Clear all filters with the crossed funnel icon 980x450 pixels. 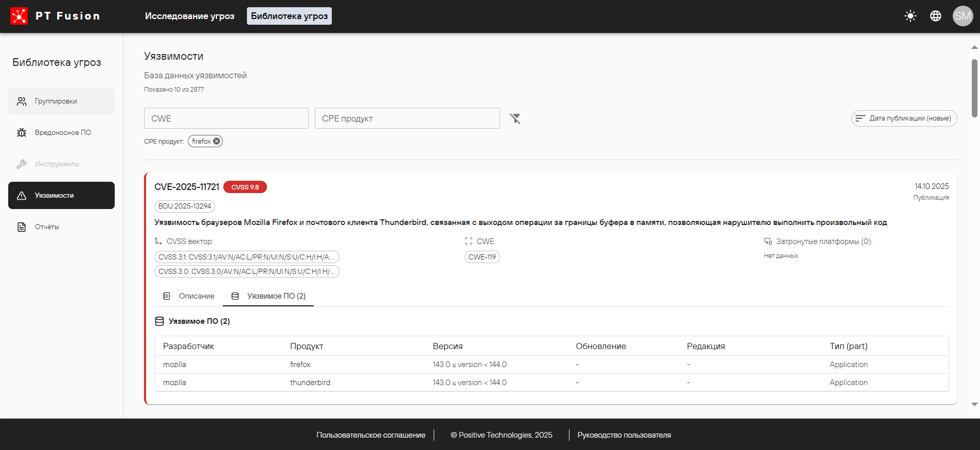pos(515,118)
